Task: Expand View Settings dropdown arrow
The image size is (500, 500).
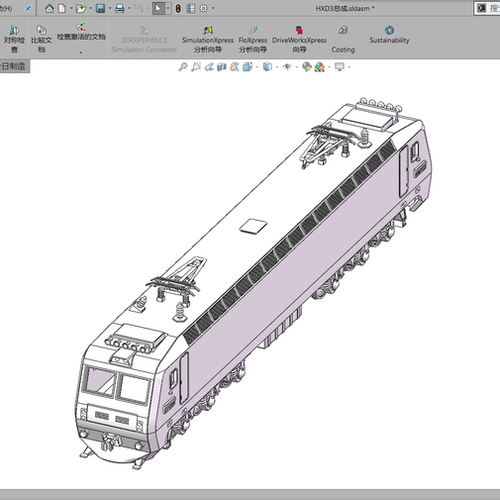Action: coord(349,67)
